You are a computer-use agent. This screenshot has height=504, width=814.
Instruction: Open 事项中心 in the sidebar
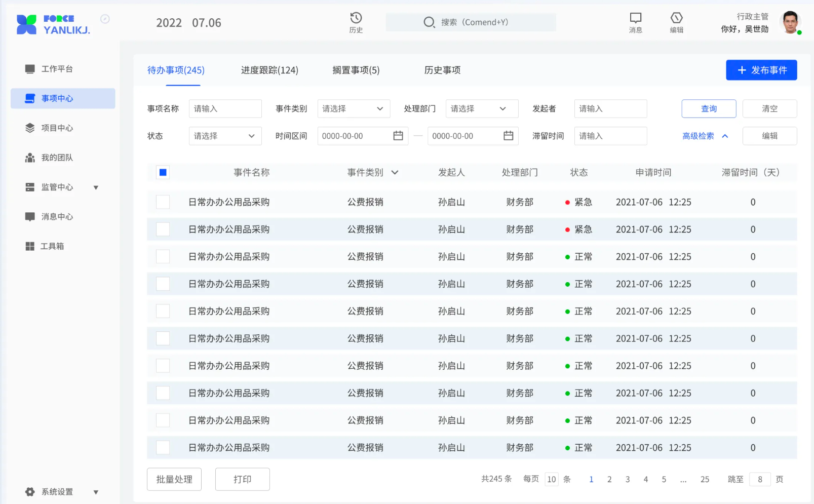point(63,98)
